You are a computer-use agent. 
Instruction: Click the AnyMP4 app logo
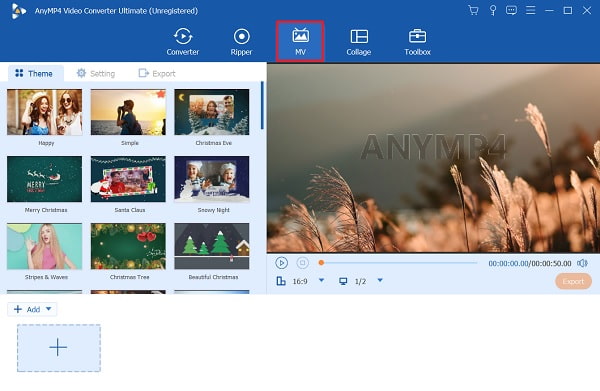point(18,11)
